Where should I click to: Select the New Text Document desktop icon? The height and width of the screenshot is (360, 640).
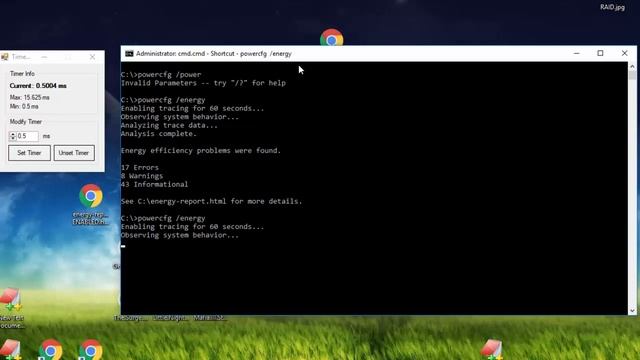11,308
